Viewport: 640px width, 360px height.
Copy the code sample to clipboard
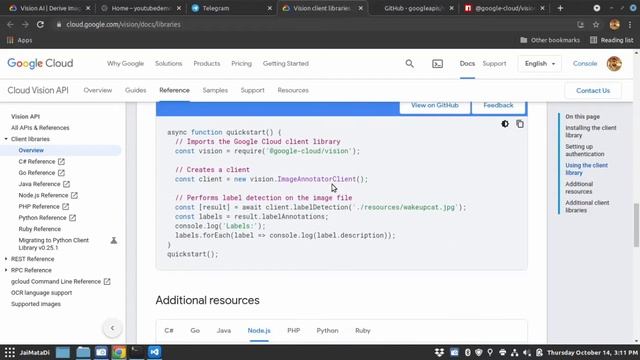[x=520, y=124]
